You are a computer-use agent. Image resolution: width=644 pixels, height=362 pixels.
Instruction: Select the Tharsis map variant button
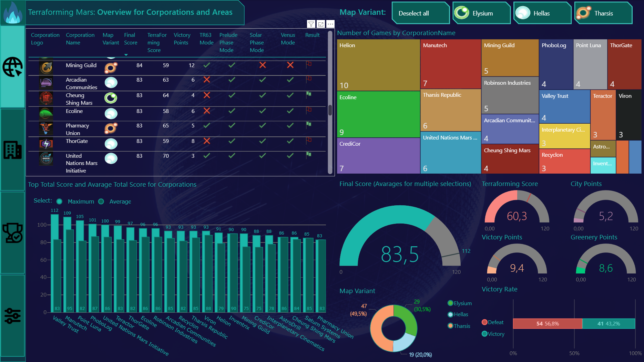603,13
